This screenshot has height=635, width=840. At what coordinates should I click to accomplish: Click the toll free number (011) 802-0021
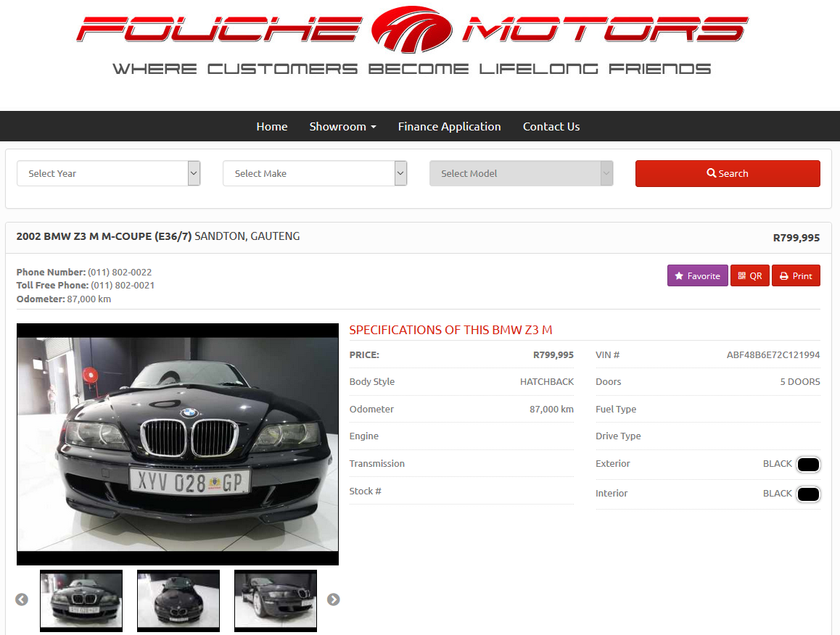[123, 286]
